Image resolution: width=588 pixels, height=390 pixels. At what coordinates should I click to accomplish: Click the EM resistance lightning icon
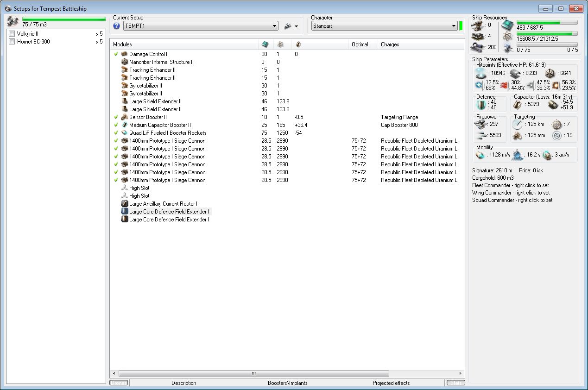480,85
